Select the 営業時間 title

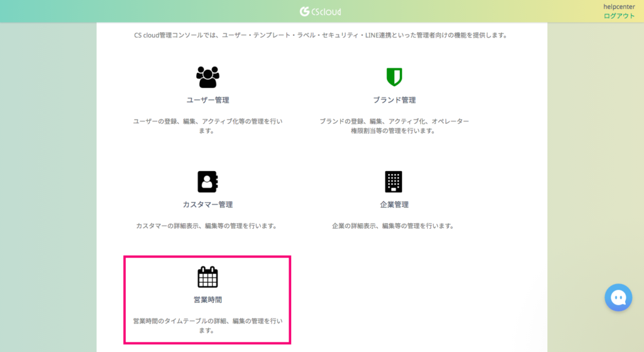[208, 300]
